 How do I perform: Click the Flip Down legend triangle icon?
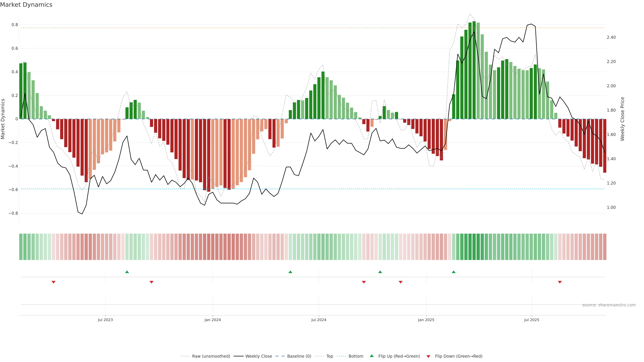[x=428, y=356]
